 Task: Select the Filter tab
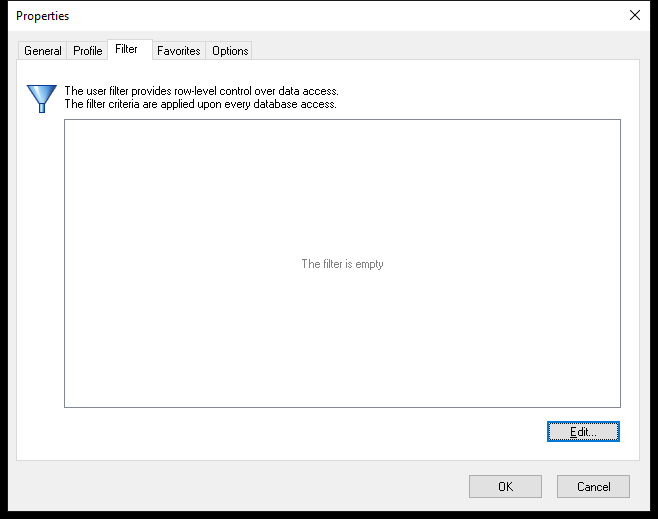130,50
